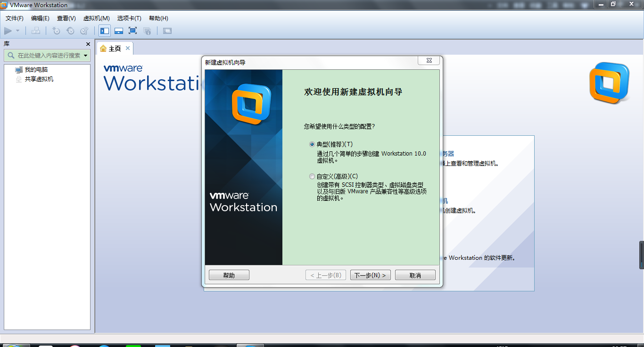Image resolution: width=644 pixels, height=347 pixels.
Task: Open the 编辑(E) menu
Action: pyautogui.click(x=40, y=18)
